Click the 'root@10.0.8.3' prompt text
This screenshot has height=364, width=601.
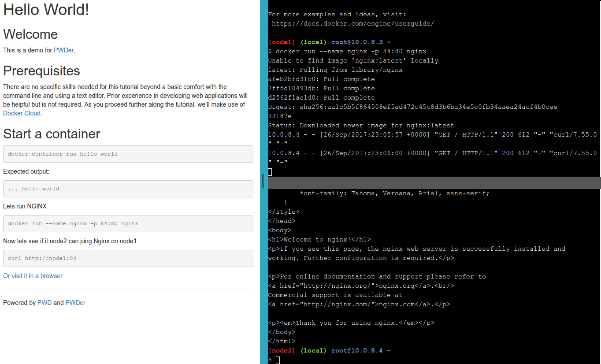tap(357, 42)
